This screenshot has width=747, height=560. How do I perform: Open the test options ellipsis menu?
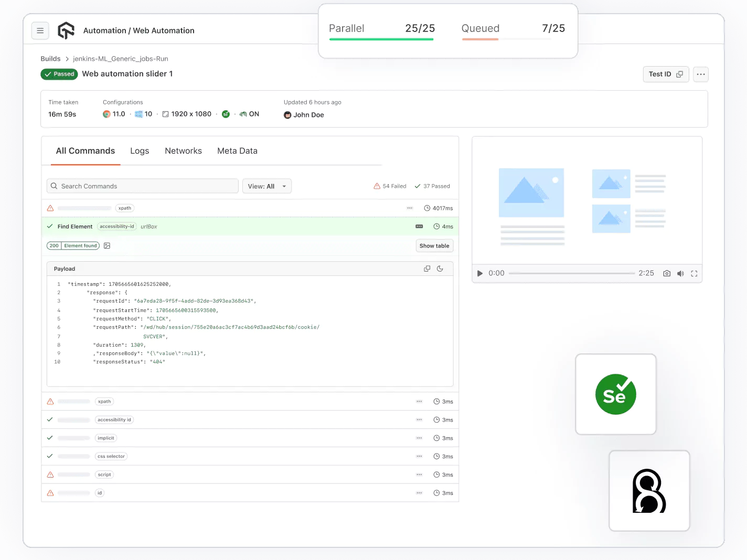[x=700, y=74]
